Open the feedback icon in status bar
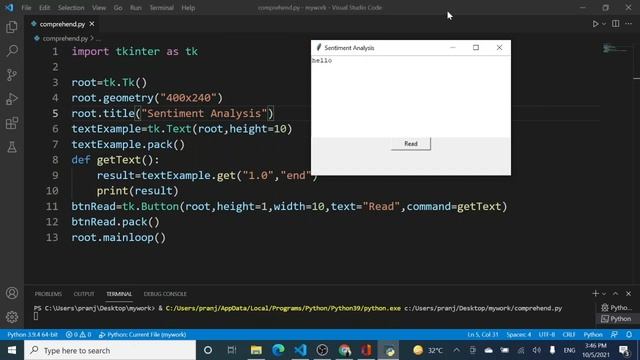The image size is (640, 360). point(614,335)
